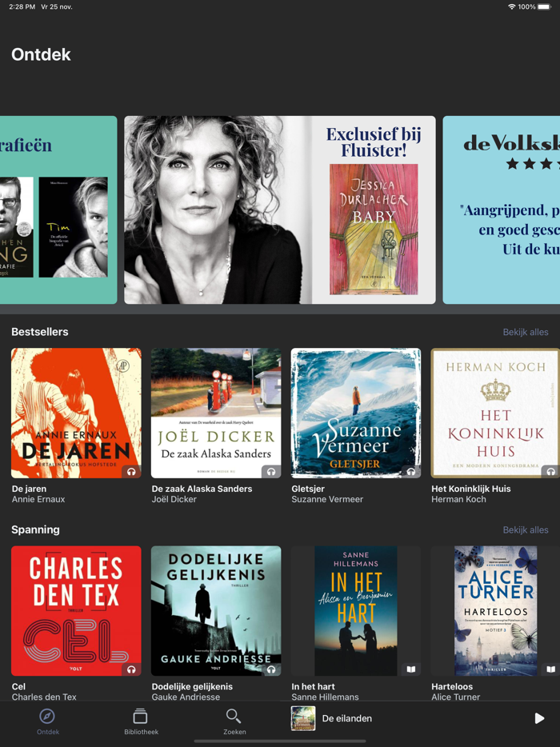Tap headphone badge on Cel cover
Viewport: 560px width, 747px height.
[131, 669]
